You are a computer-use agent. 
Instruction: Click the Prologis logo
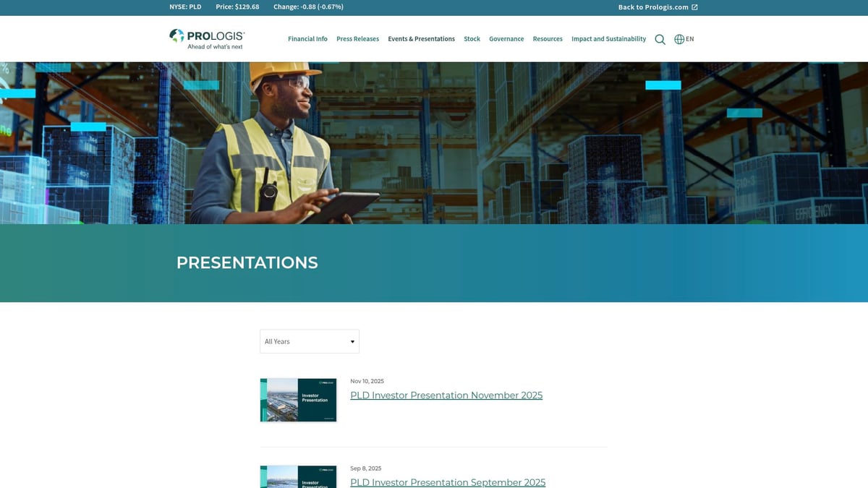click(x=206, y=38)
